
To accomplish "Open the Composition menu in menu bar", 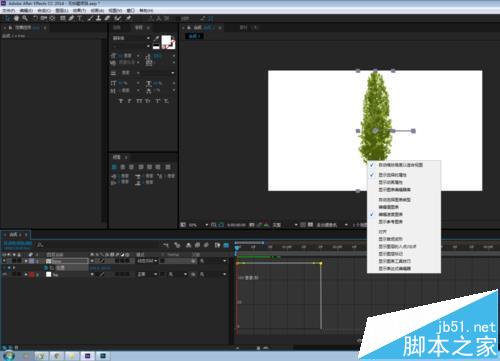I will coord(44,11).
